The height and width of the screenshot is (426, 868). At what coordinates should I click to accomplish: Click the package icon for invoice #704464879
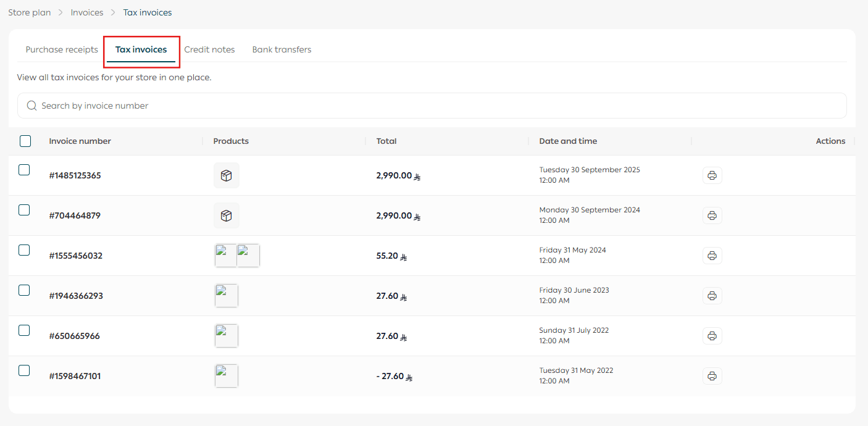pyautogui.click(x=226, y=215)
